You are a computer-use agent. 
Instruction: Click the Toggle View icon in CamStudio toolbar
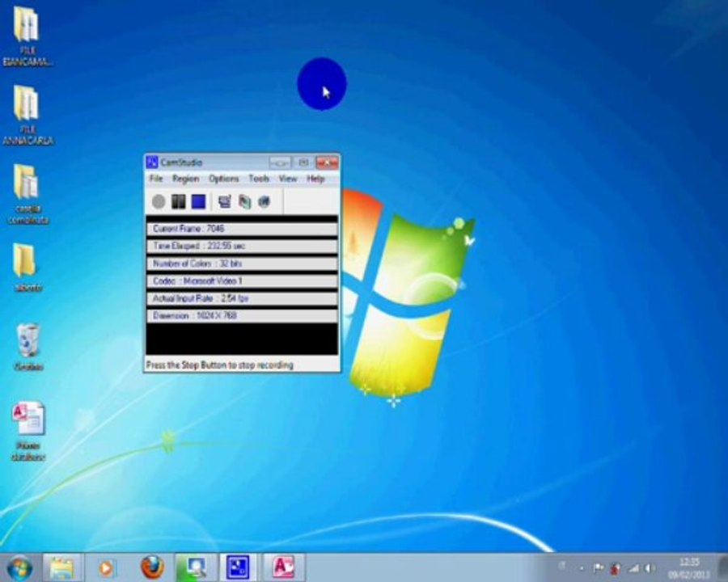225,201
